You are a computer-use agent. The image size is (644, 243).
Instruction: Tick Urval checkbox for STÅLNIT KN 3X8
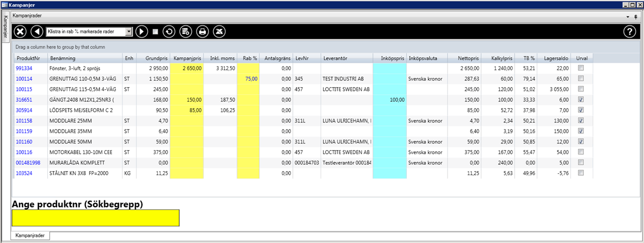(581, 173)
